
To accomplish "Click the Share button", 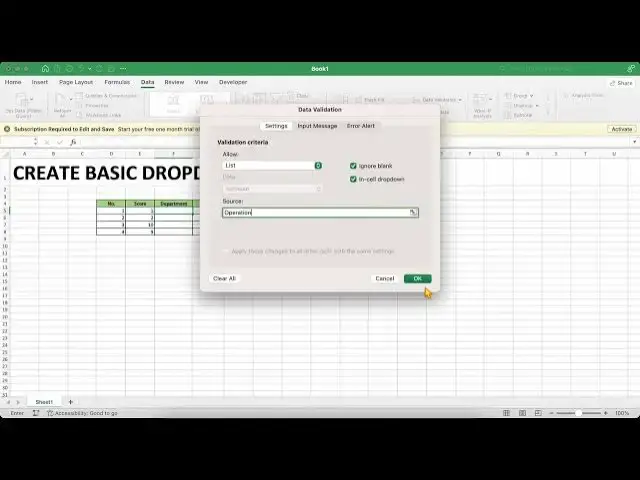I will pos(621,83).
